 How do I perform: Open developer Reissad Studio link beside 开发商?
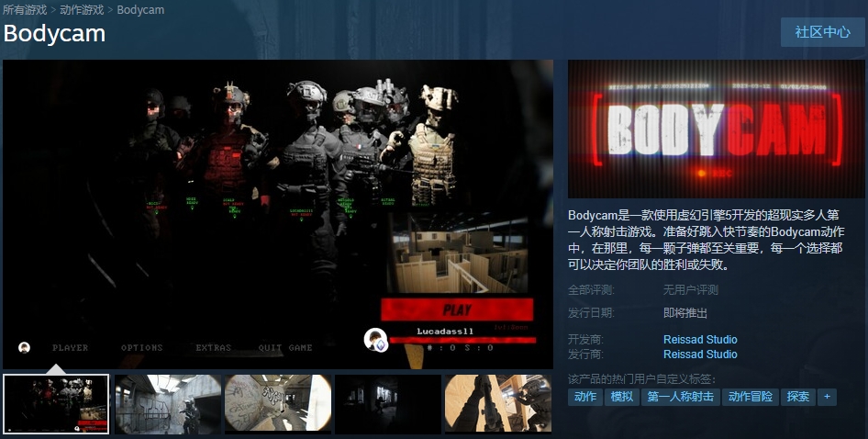tap(700, 339)
